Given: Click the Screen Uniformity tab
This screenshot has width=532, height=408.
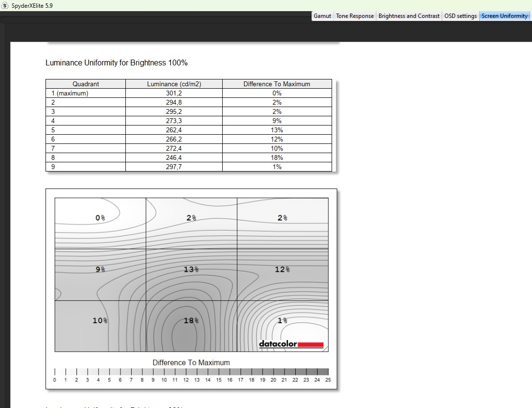Looking at the screenshot, I should click(504, 16).
